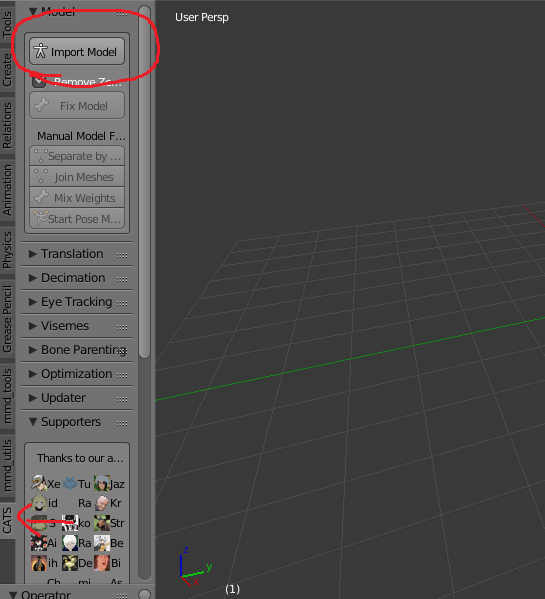Open the mmd_tools tab
The image size is (545, 599).
click(7, 396)
